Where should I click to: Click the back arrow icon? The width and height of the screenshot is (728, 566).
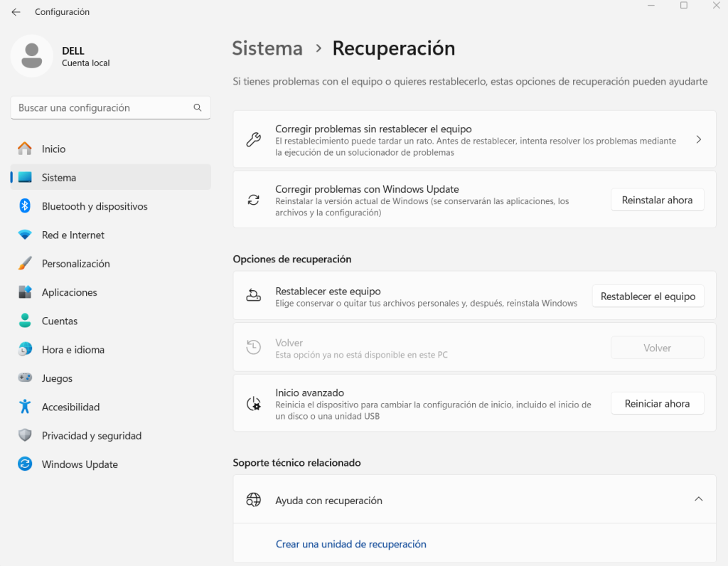(16, 12)
